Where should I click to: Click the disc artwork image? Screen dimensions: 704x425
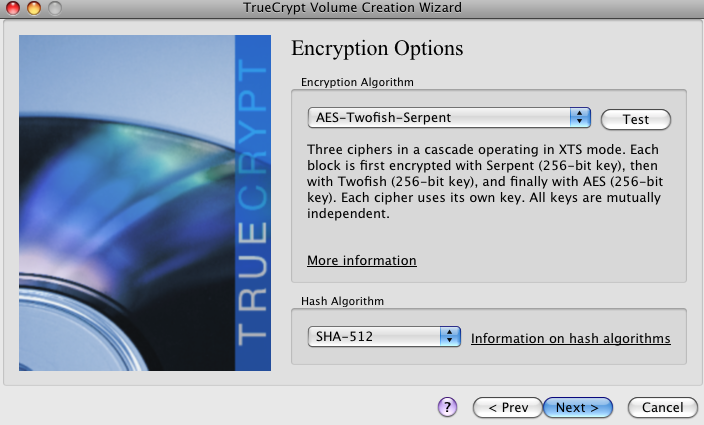tap(127, 203)
